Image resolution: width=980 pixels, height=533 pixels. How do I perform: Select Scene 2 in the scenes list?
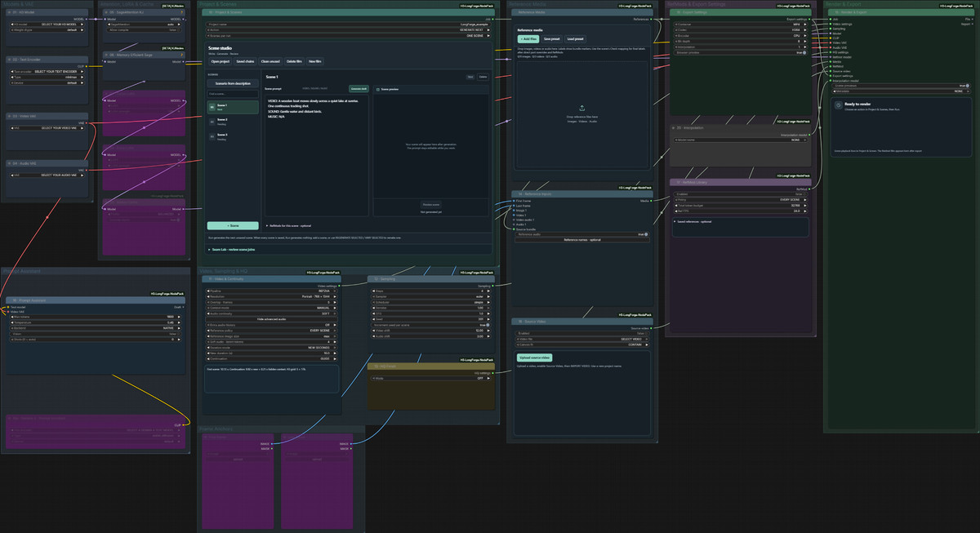pyautogui.click(x=233, y=122)
